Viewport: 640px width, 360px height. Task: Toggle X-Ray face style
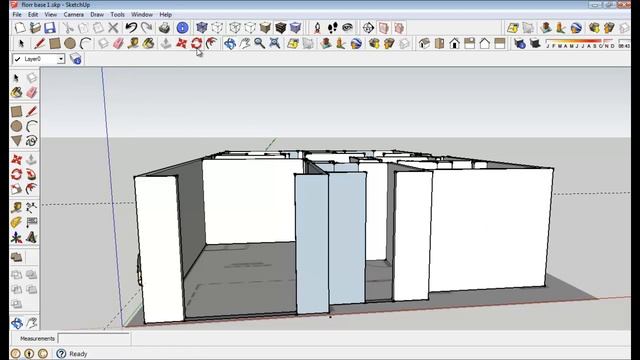[x=202, y=28]
